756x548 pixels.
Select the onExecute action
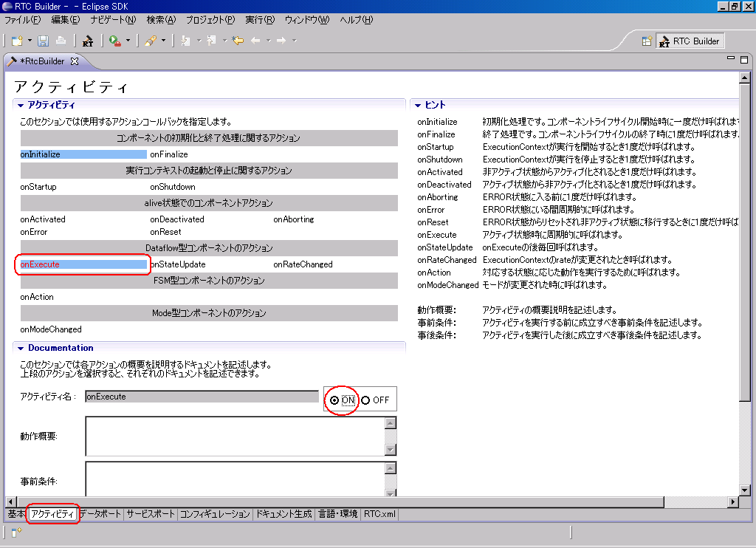[83, 264]
